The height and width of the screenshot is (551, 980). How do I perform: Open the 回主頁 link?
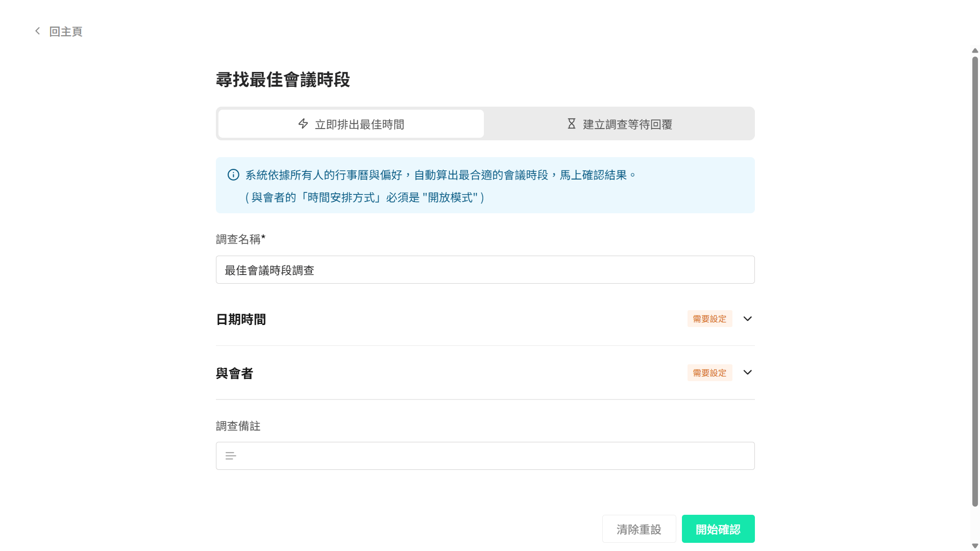pos(65,31)
